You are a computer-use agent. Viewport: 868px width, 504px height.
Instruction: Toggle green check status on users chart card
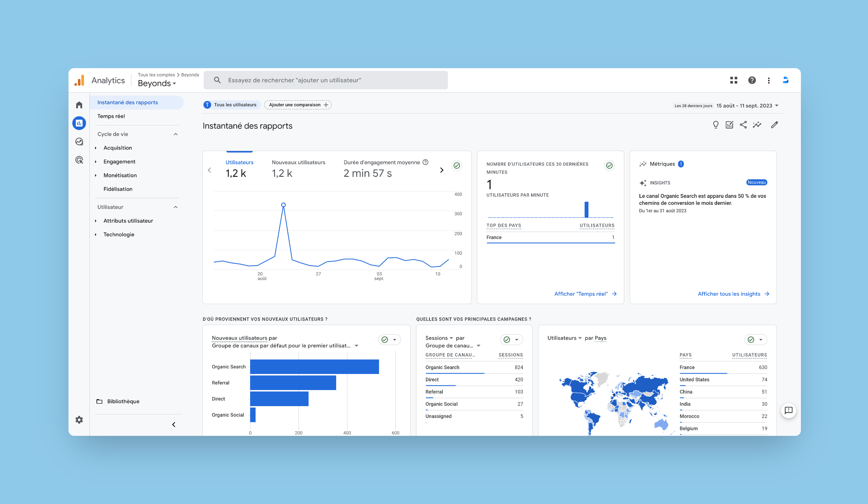(x=457, y=166)
